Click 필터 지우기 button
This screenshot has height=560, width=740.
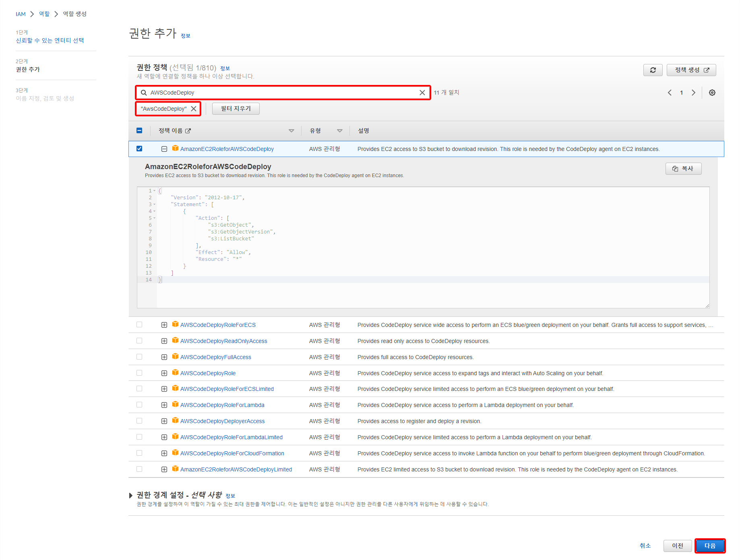(236, 109)
